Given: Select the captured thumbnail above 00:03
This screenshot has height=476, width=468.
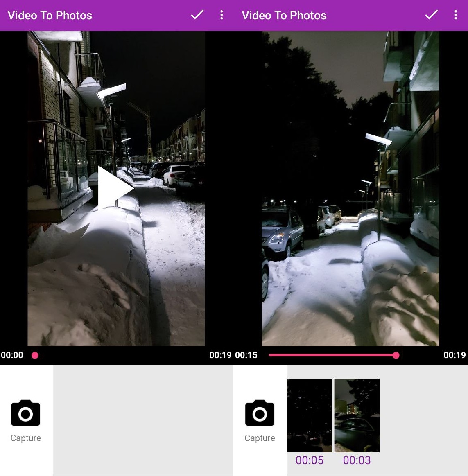Looking at the screenshot, I should (x=357, y=415).
